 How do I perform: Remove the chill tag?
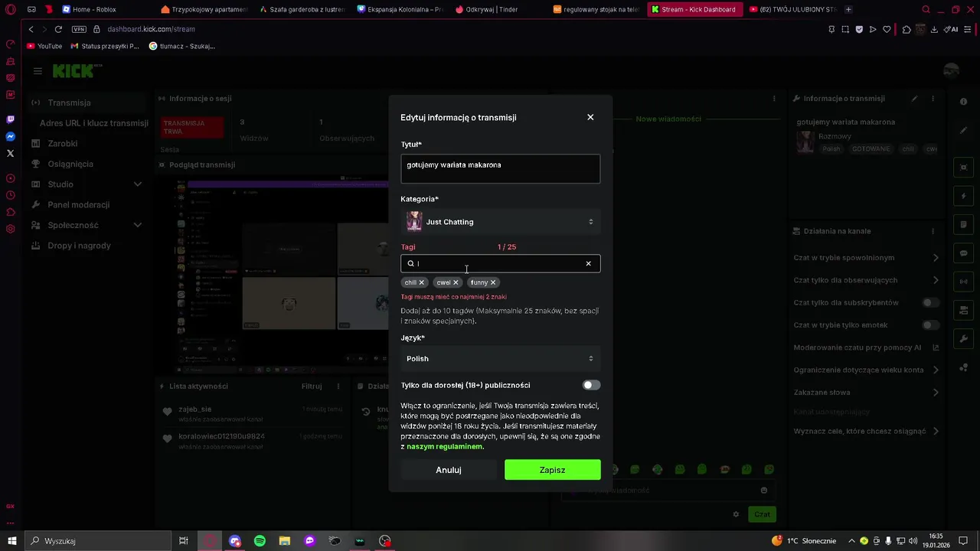click(421, 282)
